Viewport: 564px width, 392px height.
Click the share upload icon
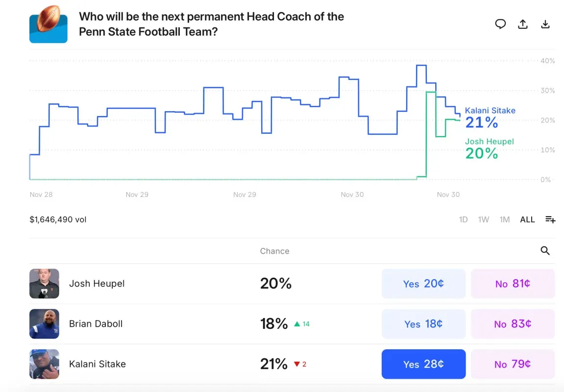[523, 24]
